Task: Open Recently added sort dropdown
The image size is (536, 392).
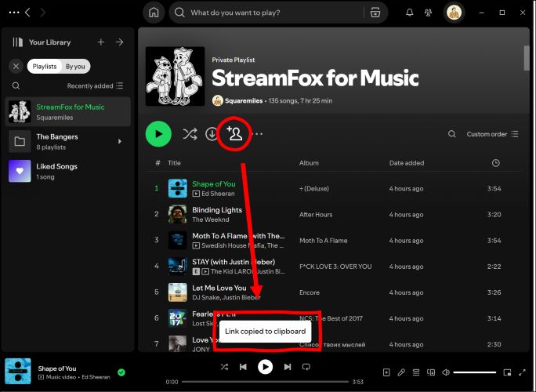Action: [95, 86]
